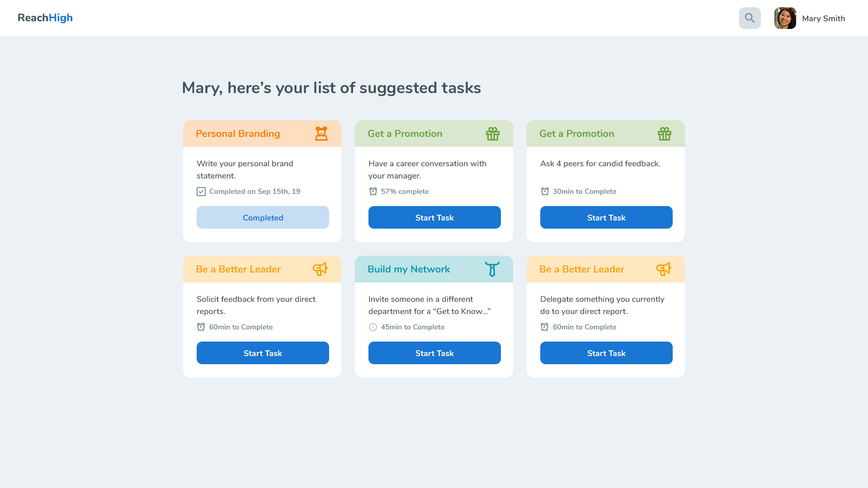Click the Completed button on Personal Branding
The image size is (868, 488).
[x=263, y=217]
